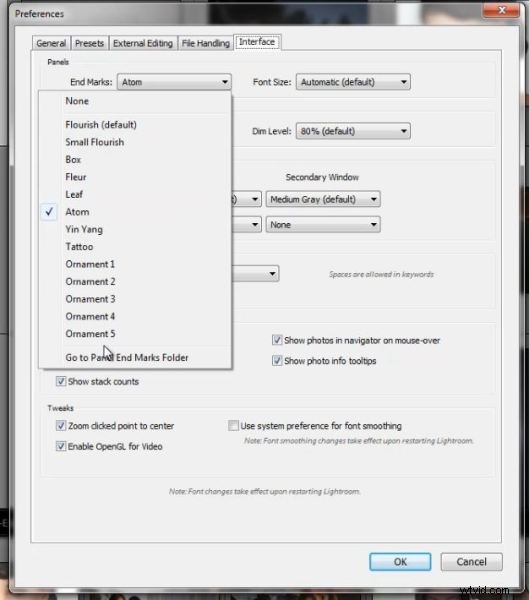Choose Leaf end mark

pos(135,194)
